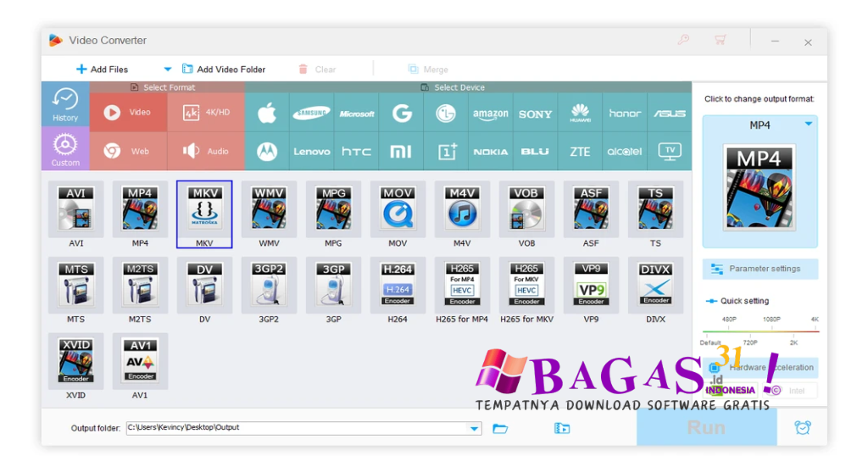
Task: Open LG device presets
Action: 446,113
